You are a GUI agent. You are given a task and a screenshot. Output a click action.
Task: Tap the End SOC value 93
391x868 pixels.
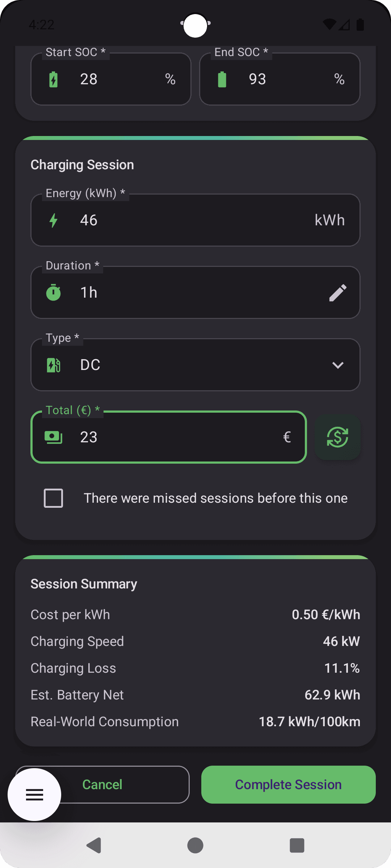286,79
